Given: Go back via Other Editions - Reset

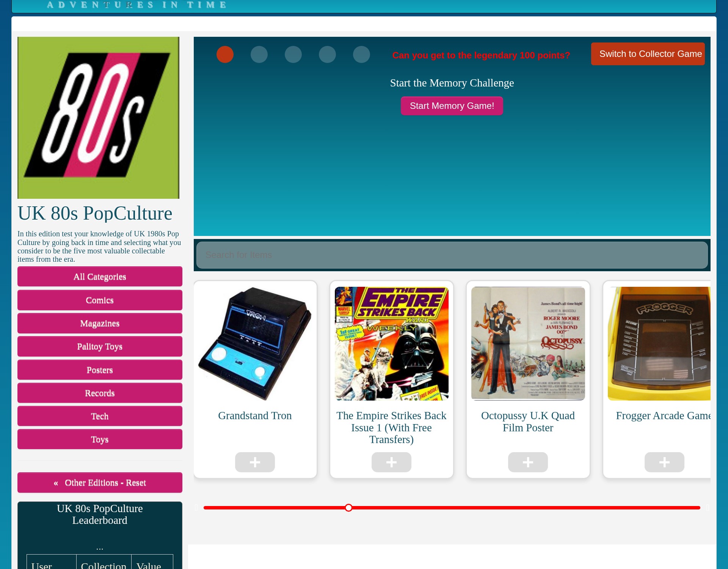Looking at the screenshot, I should click(x=100, y=483).
